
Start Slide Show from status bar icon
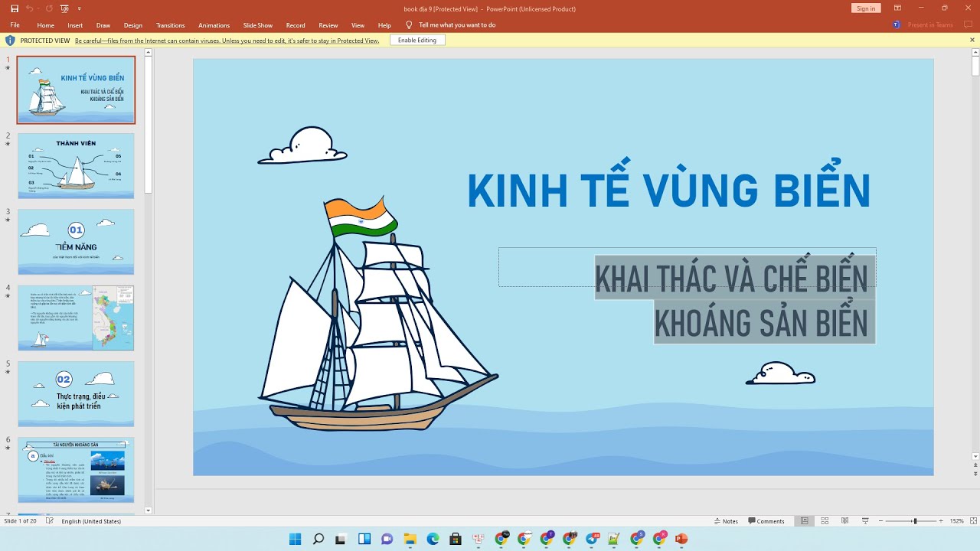tap(864, 521)
